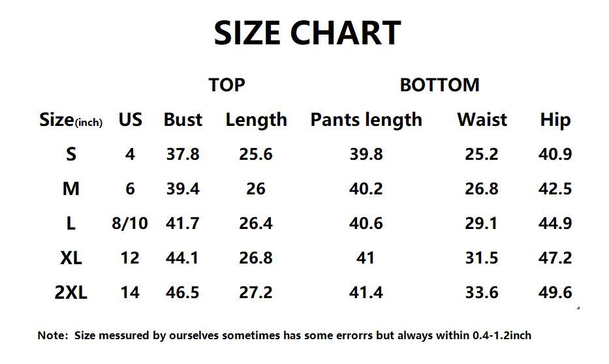Click top length value 26 for M

[x=256, y=189]
